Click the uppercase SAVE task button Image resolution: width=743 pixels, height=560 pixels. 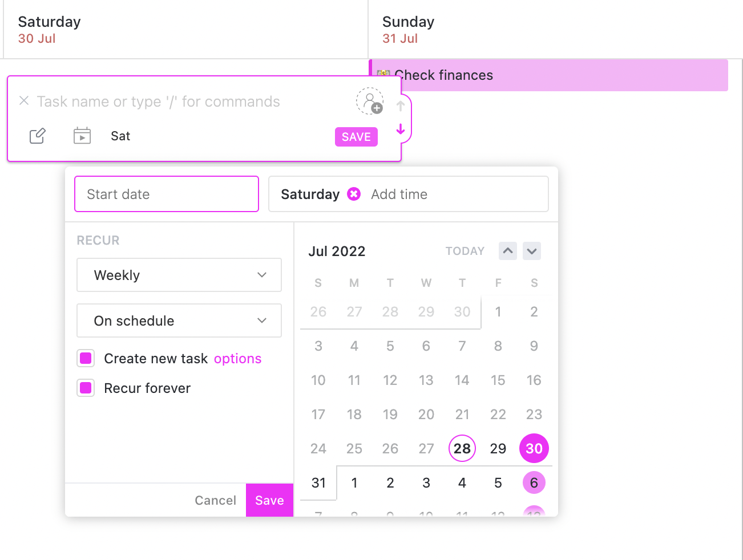point(356,137)
